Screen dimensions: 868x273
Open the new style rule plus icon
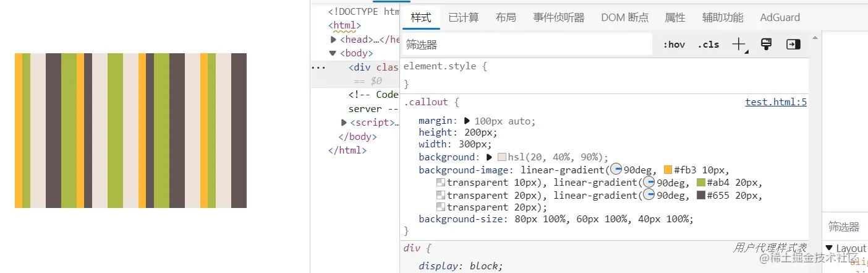point(739,45)
